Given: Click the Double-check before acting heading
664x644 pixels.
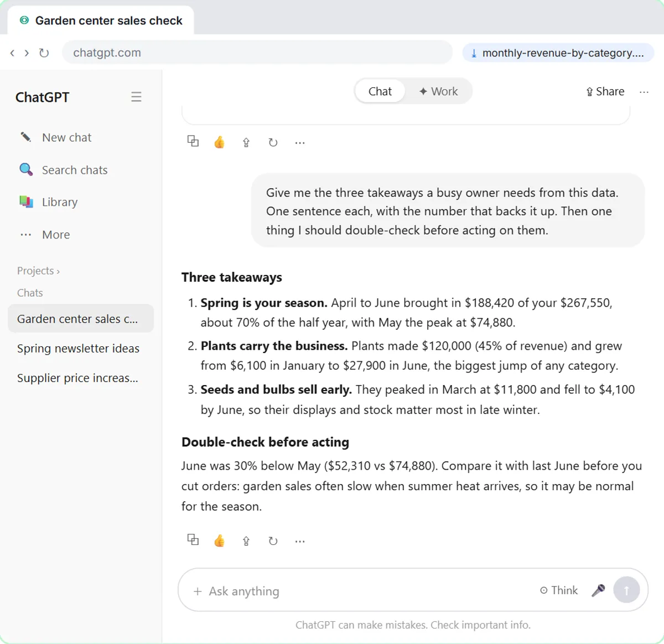Looking at the screenshot, I should 266,442.
